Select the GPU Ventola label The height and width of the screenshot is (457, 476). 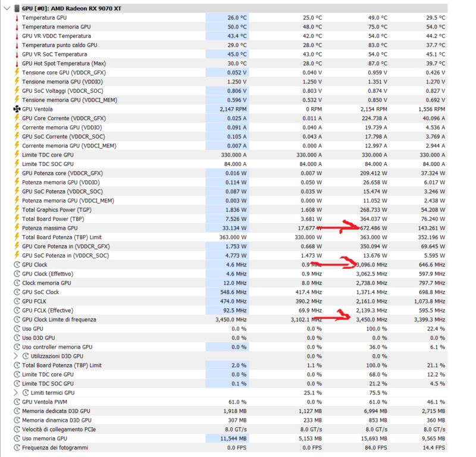pos(37,109)
